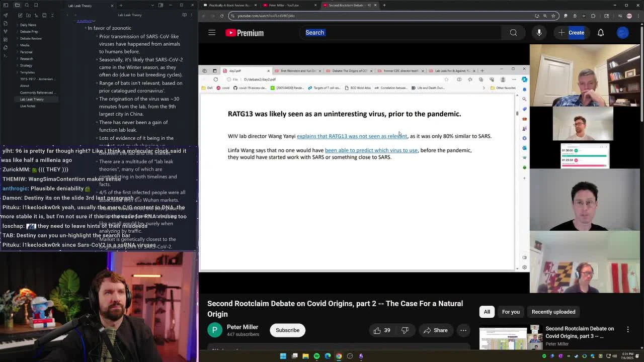Click the browser address bar URL
The image size is (644, 362).
pyautogui.click(x=266, y=16)
